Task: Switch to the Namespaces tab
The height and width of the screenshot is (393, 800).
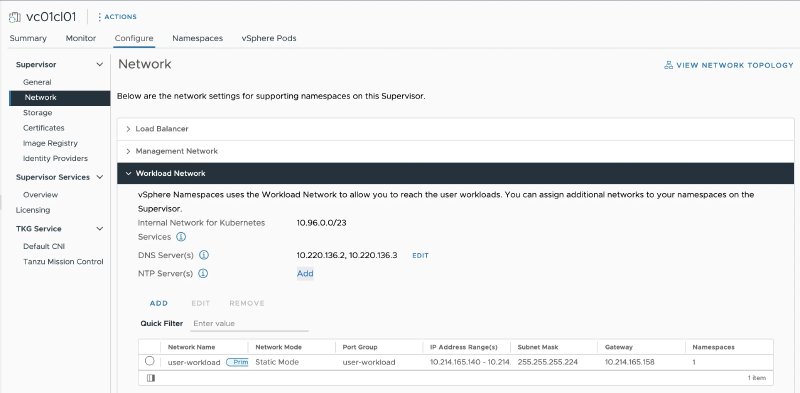Action: pos(197,38)
